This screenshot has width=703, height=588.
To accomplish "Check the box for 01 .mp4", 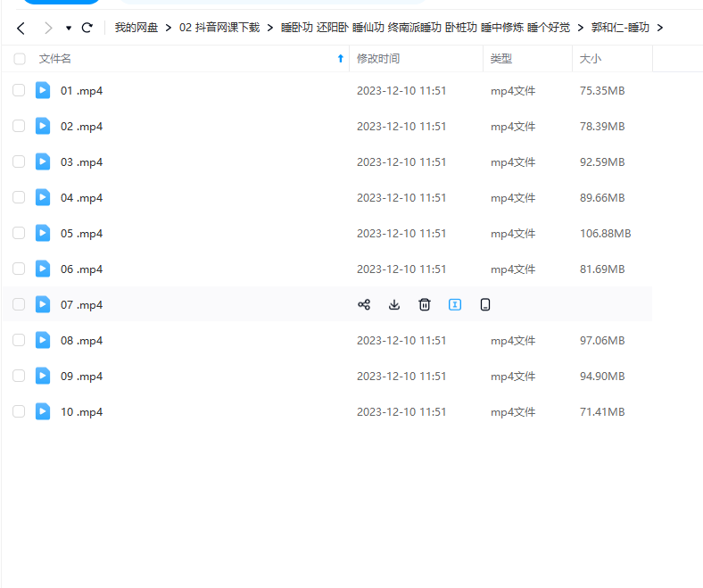I will [x=19, y=90].
